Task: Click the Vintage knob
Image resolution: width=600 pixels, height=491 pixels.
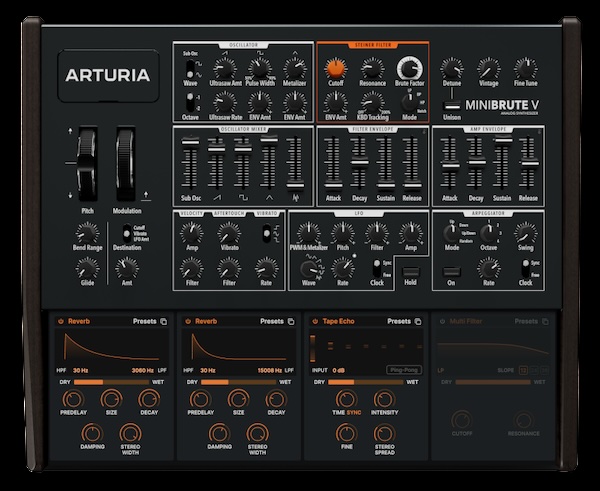Action: [x=489, y=69]
